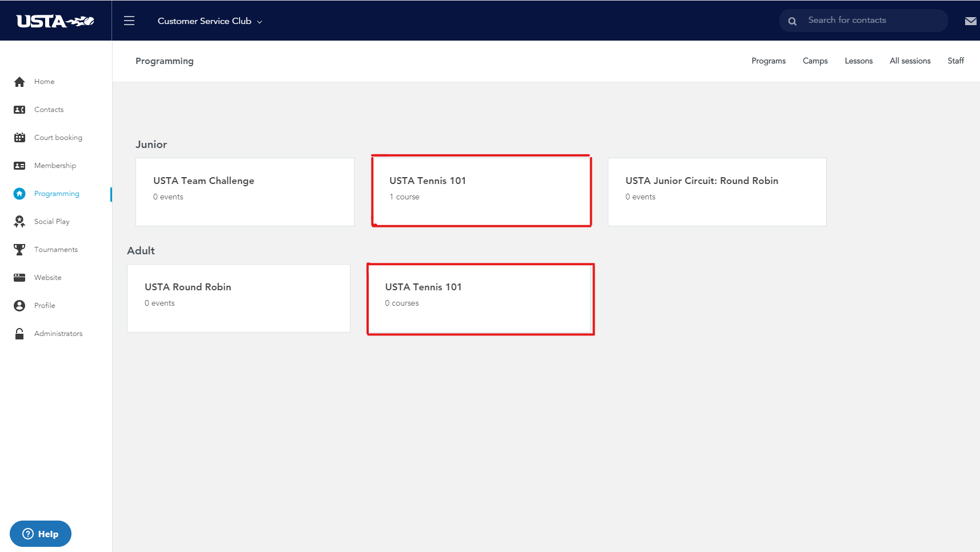Image resolution: width=980 pixels, height=552 pixels.
Task: Focus the Search for contacts field
Action: [x=863, y=21]
